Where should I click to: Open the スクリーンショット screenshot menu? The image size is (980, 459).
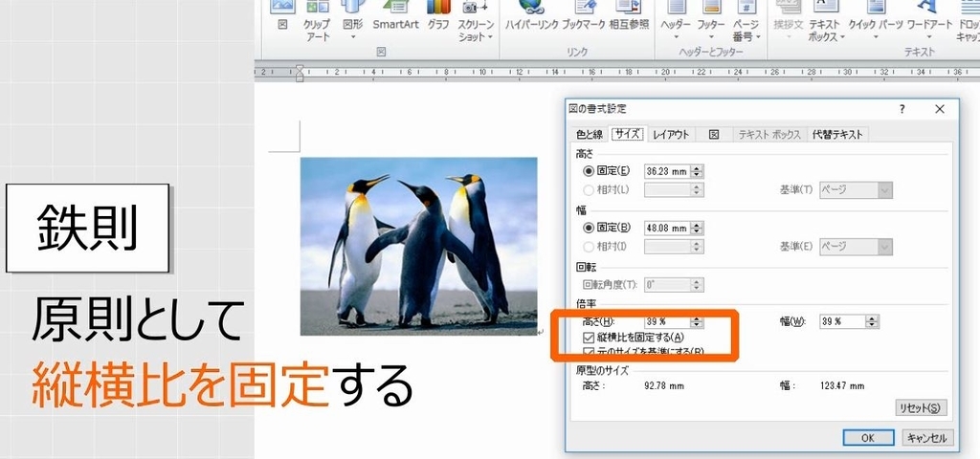476,20
